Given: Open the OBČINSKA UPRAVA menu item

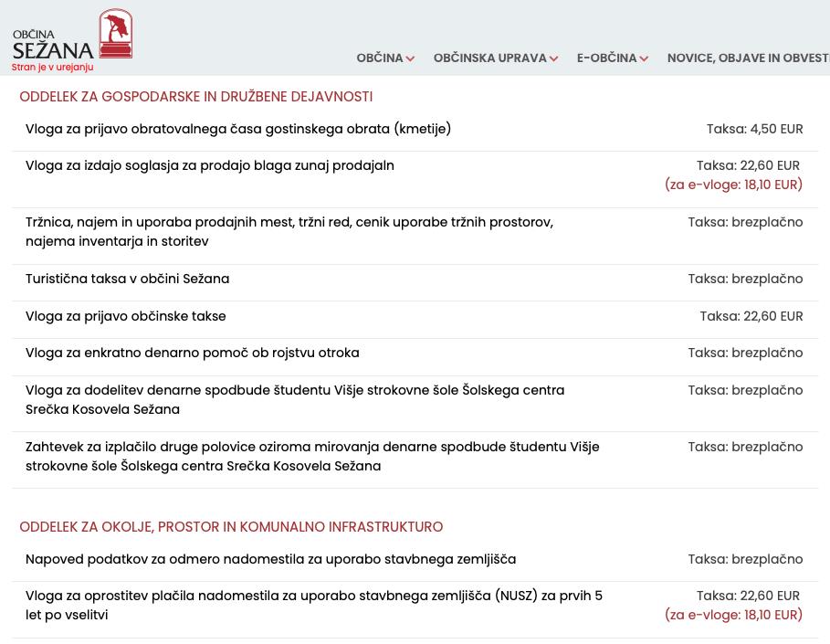Looking at the screenshot, I should click(489, 58).
